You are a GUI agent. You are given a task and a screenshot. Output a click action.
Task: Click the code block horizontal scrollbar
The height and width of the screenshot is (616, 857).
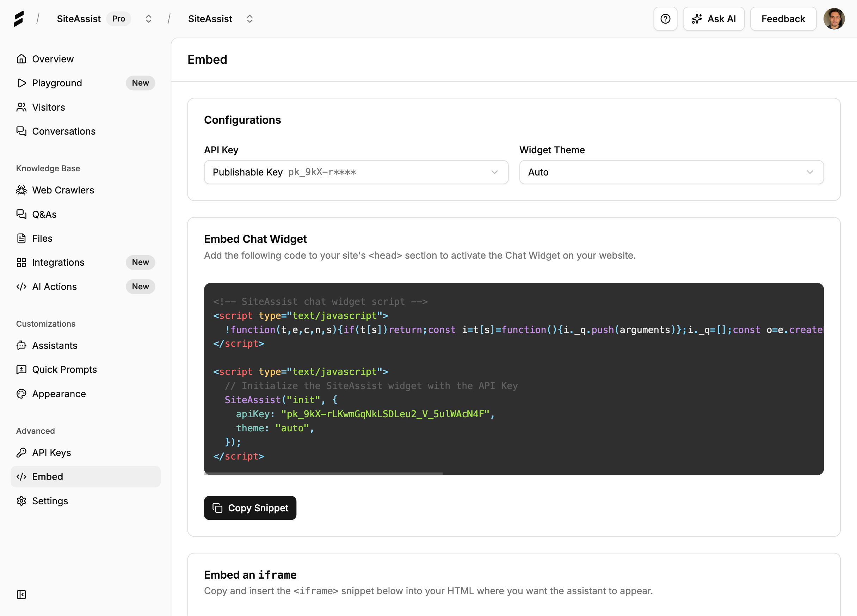(x=323, y=473)
